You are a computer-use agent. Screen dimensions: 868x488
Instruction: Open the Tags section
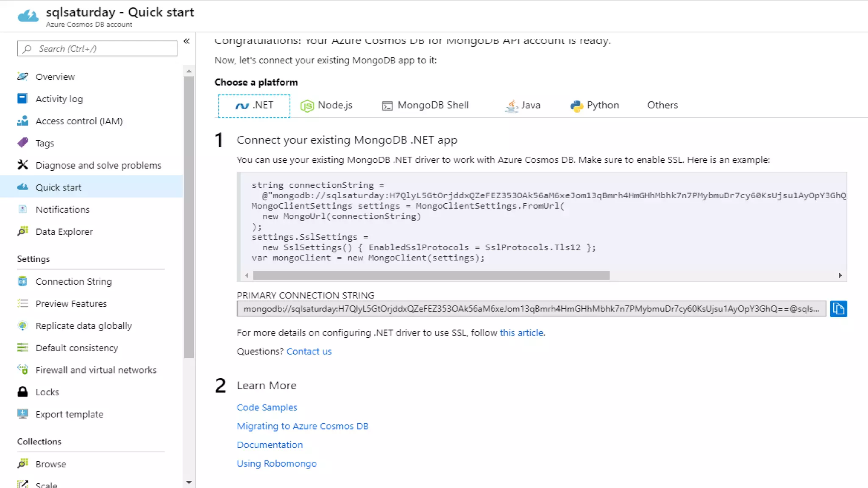(x=45, y=143)
